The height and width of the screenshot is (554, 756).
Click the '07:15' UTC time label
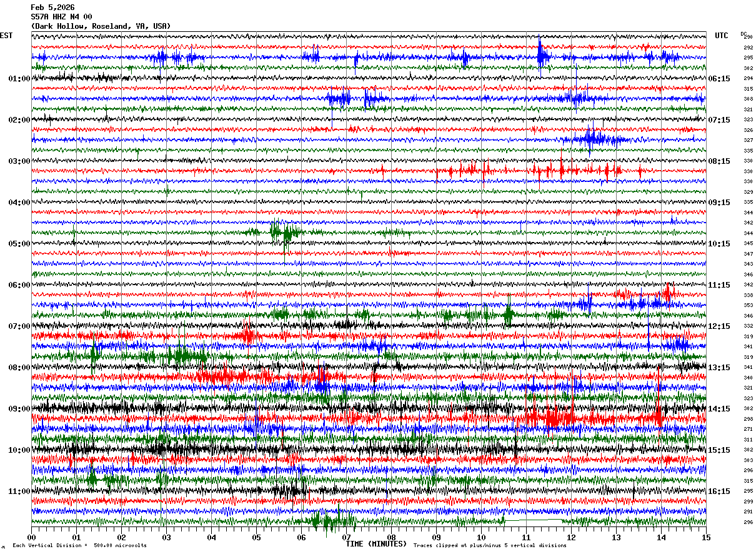pyautogui.click(x=720, y=120)
